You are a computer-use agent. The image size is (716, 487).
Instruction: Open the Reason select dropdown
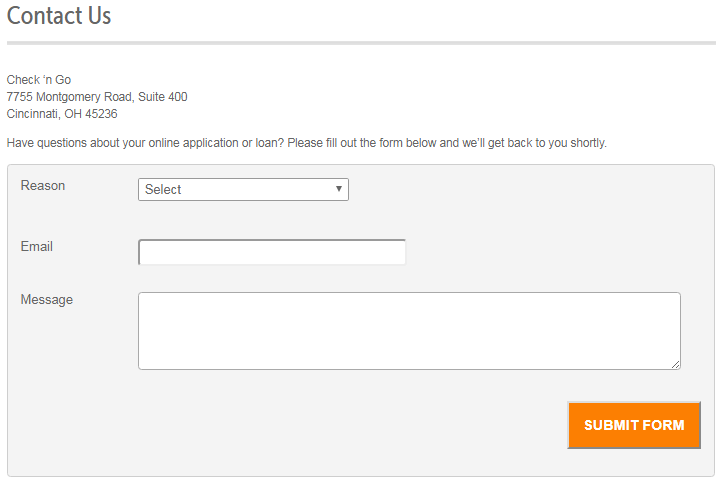tap(243, 189)
